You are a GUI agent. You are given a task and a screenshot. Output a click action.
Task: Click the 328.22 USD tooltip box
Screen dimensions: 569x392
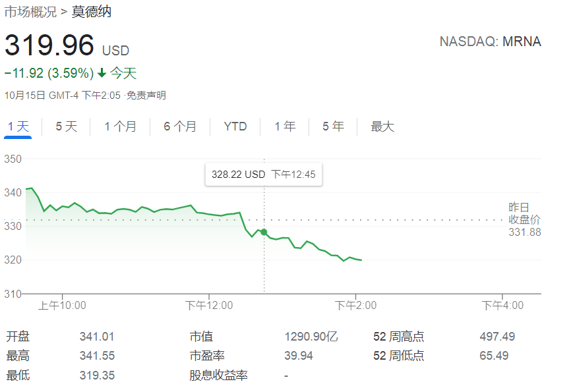click(x=264, y=175)
